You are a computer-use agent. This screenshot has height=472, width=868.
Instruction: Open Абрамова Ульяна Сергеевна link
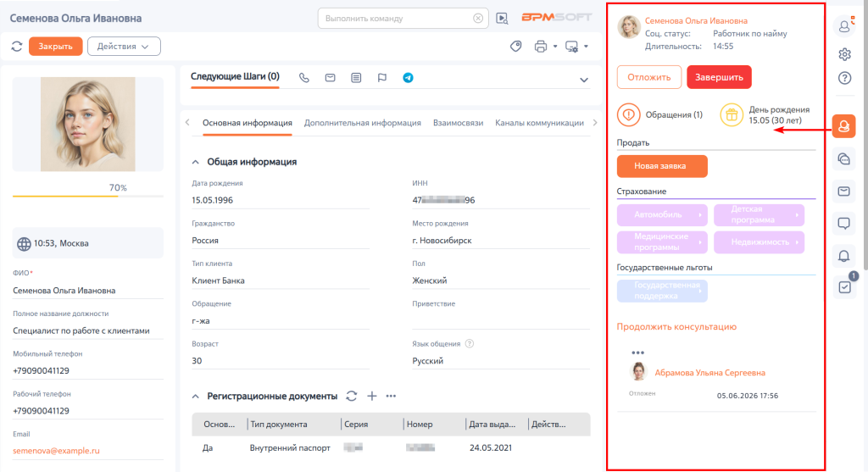pos(709,372)
